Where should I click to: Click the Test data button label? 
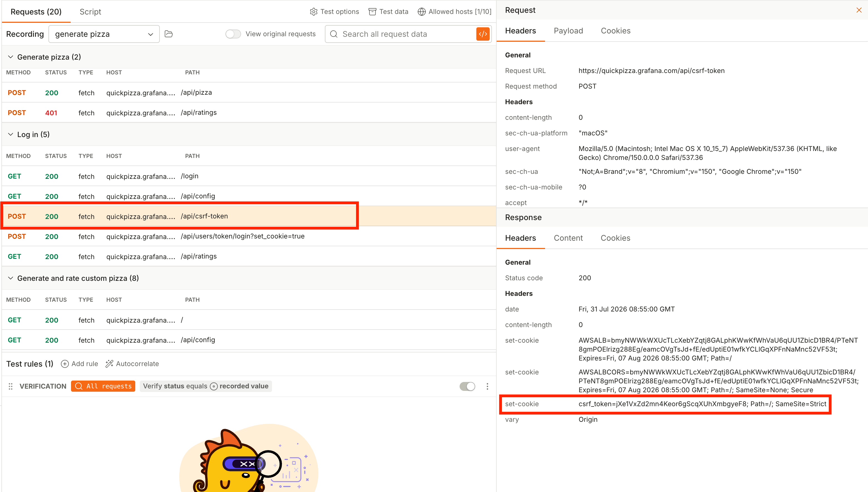click(x=394, y=12)
